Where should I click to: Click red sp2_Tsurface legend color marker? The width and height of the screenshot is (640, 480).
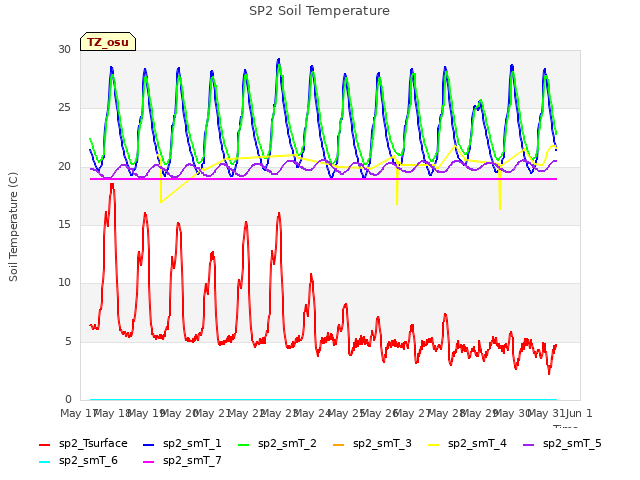pos(44,444)
